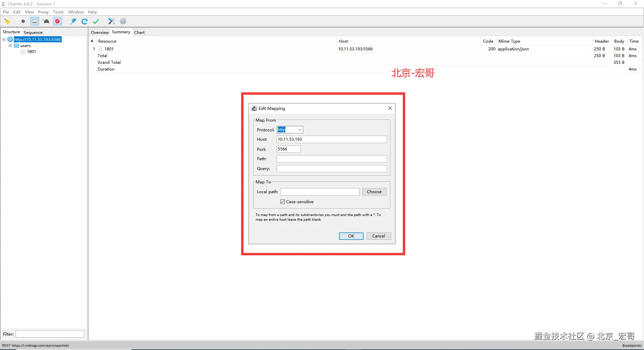Image resolution: width=644 pixels, height=350 pixels.
Task: Collapse the http://10.11.53.193:5566 tree node
Action: click(x=4, y=40)
